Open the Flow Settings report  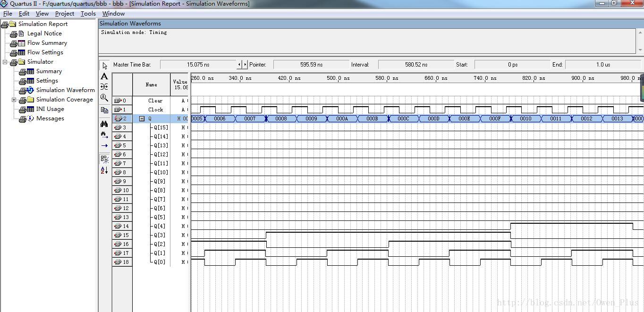(45, 52)
